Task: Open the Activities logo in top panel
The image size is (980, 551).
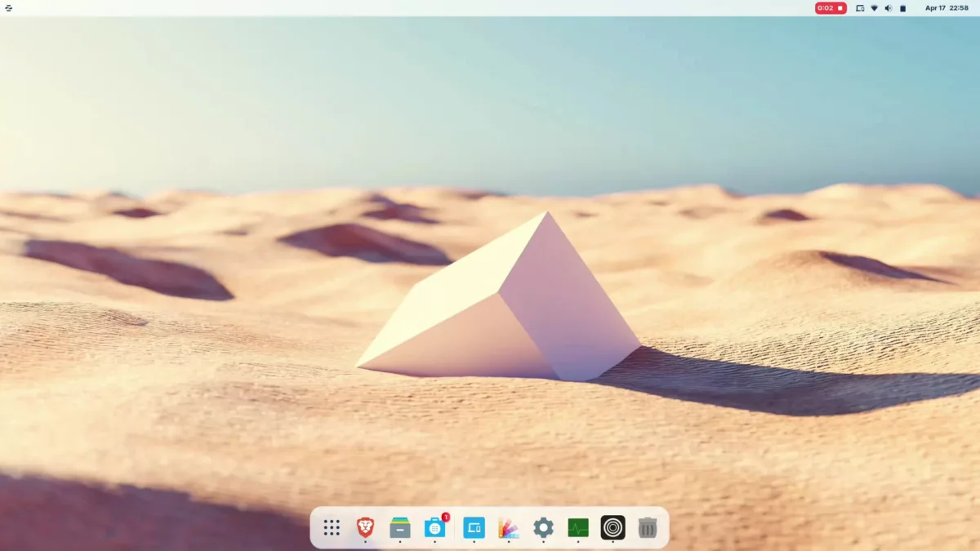Action: (x=8, y=8)
